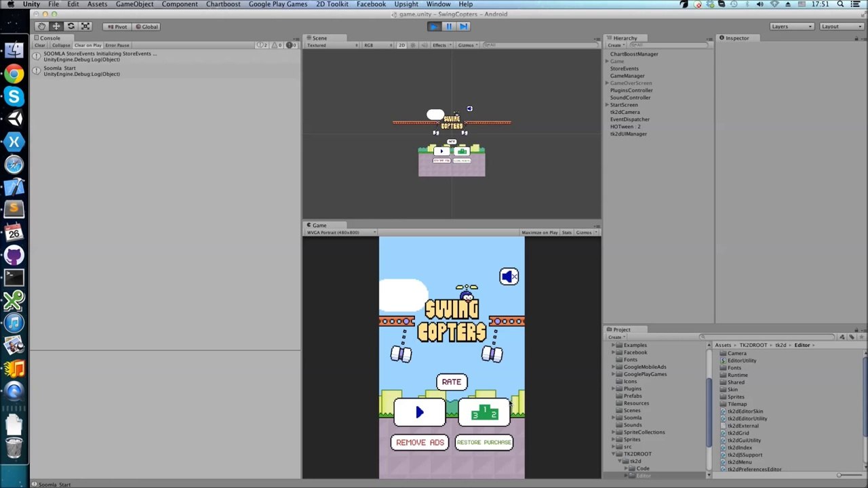Select the Rotate tool
The height and width of the screenshot is (488, 868).
coord(71,26)
